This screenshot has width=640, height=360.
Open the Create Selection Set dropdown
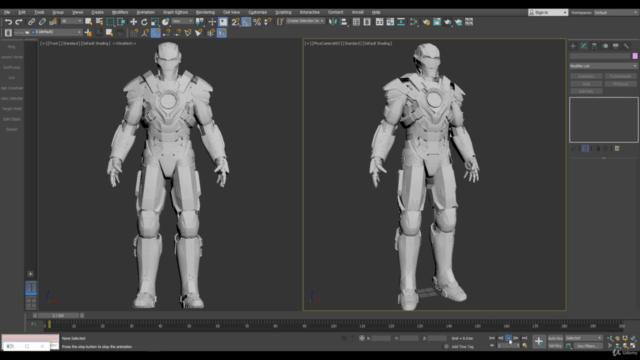point(305,21)
